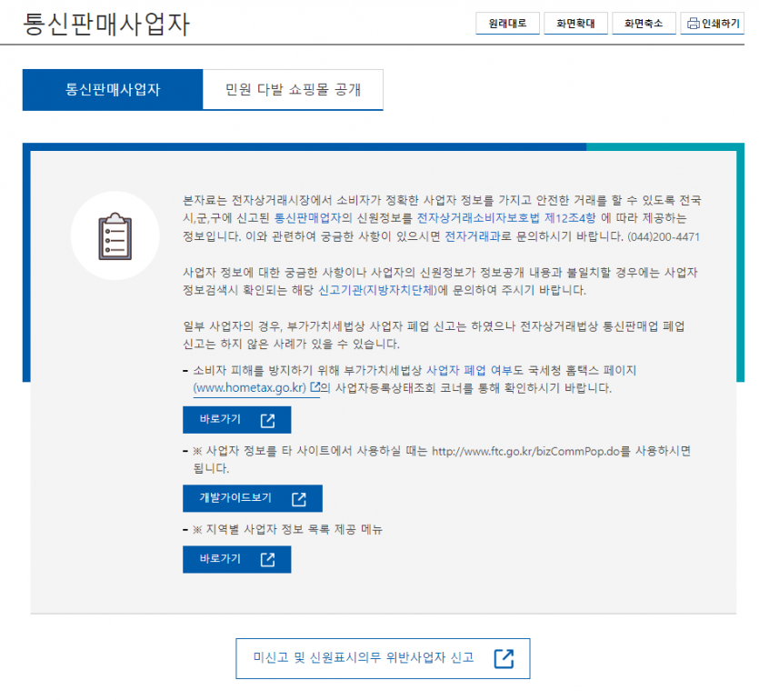Click external-link icon after hometax URL
Viewport: 759px width, 700px height.
(x=315, y=386)
